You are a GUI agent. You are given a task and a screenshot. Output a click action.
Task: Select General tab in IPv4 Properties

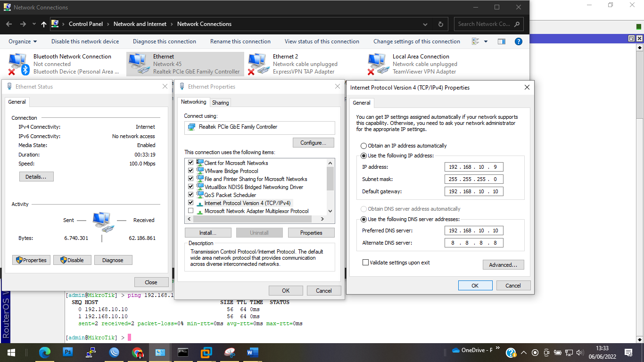point(362,103)
